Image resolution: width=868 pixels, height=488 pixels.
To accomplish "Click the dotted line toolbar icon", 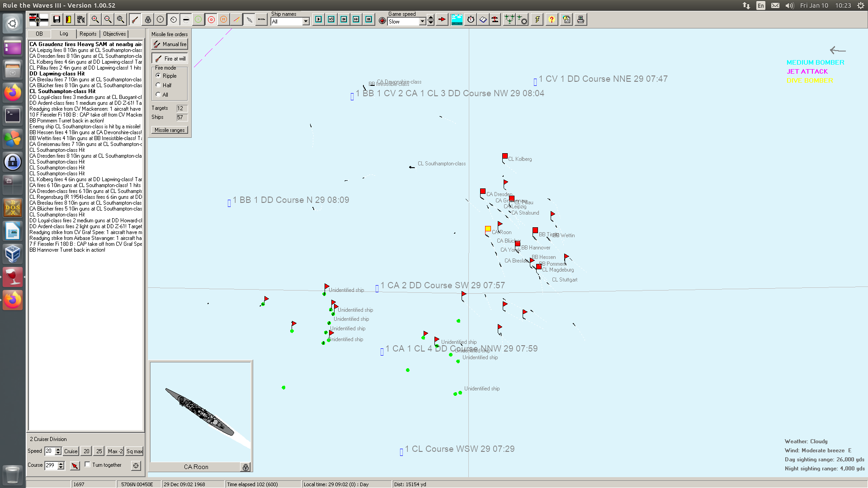I will point(261,19).
